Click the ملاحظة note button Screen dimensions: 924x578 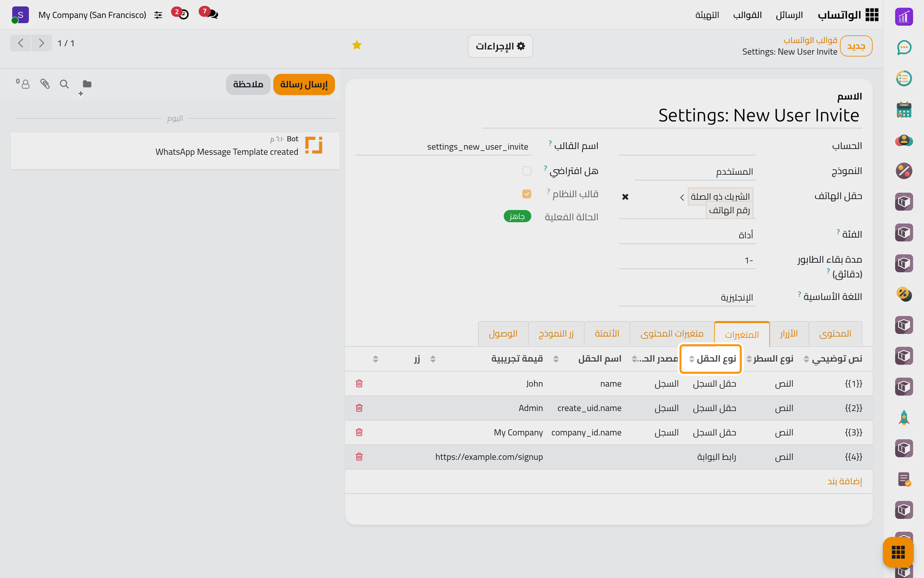pos(248,84)
